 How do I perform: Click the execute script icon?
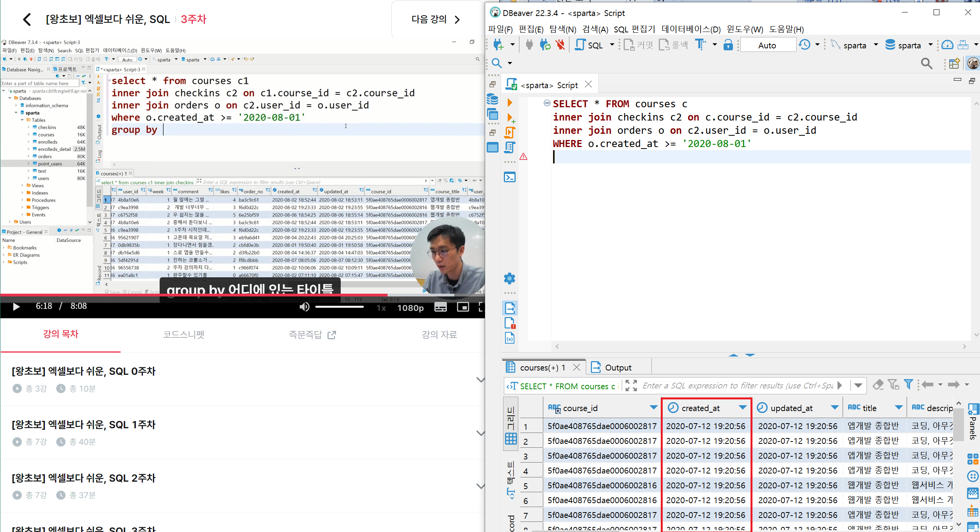point(510,133)
